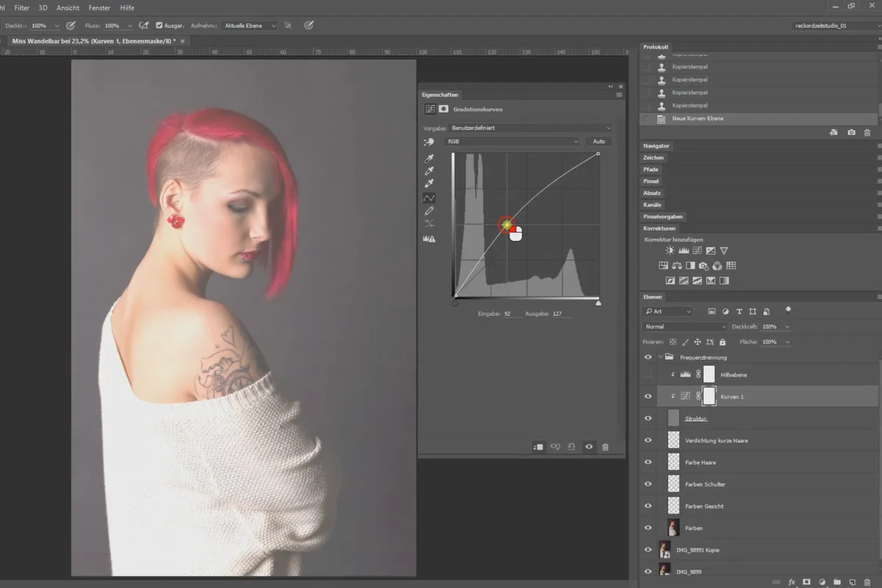Choose the pencil draw-curve tool

pyautogui.click(x=429, y=211)
